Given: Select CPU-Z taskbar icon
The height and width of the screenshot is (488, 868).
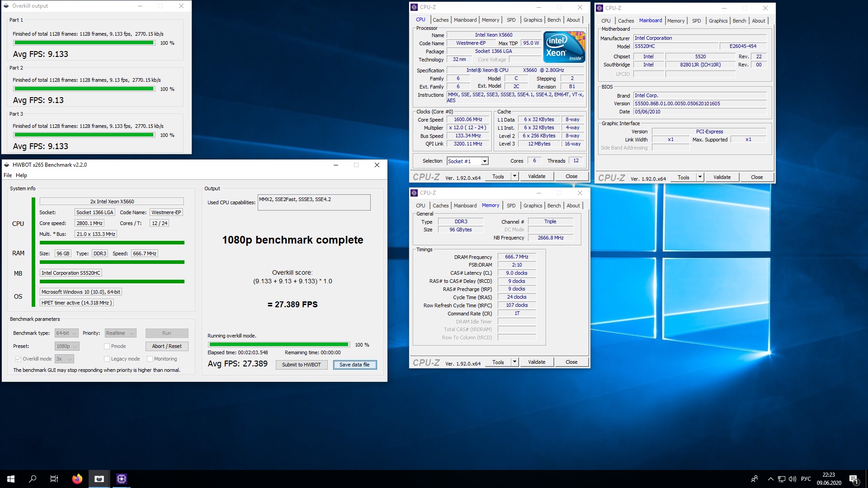Looking at the screenshot, I should pos(122,479).
